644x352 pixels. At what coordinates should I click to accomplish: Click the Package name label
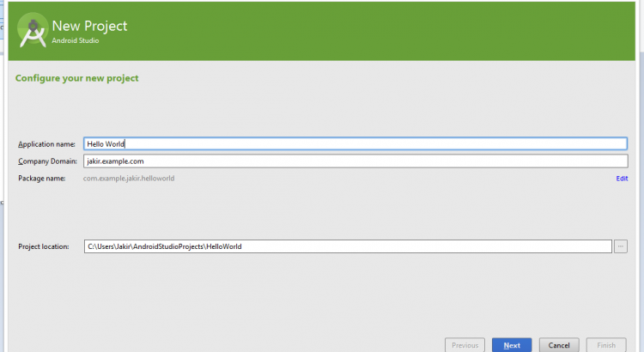[41, 179]
